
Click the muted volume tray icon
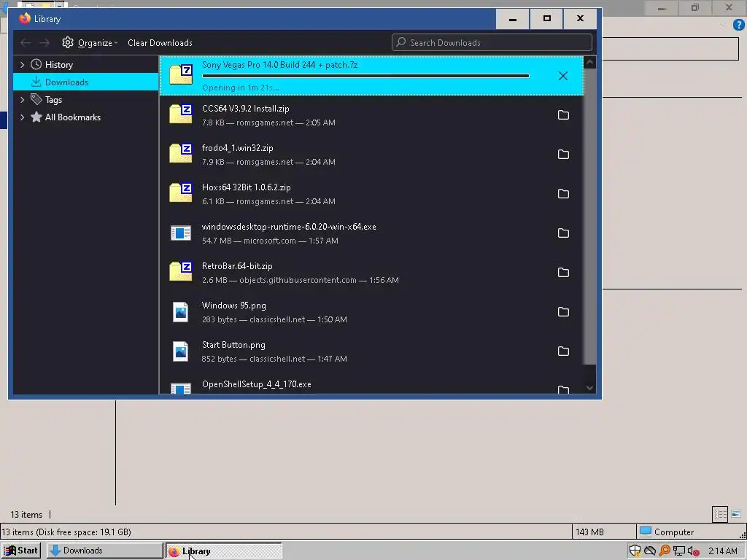click(x=694, y=551)
